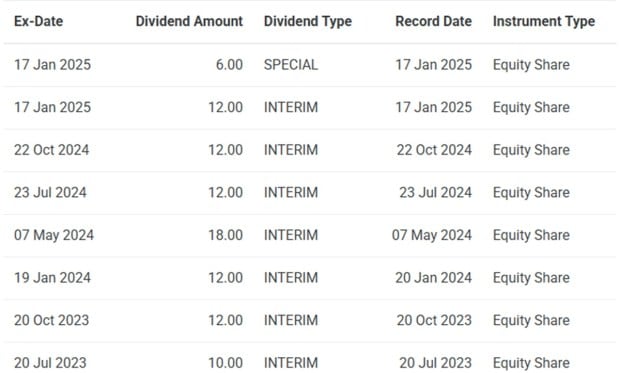The image size is (620, 373).
Task: Click the Dividend Amount column header
Action: coord(189,21)
